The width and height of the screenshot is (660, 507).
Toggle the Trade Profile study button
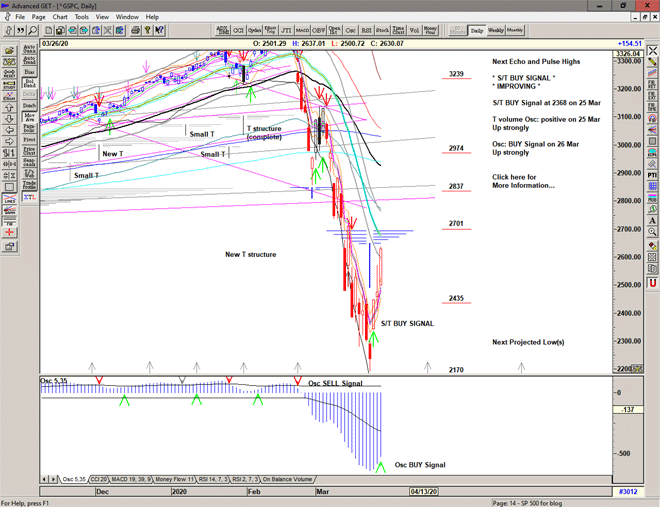pyautogui.click(x=29, y=185)
